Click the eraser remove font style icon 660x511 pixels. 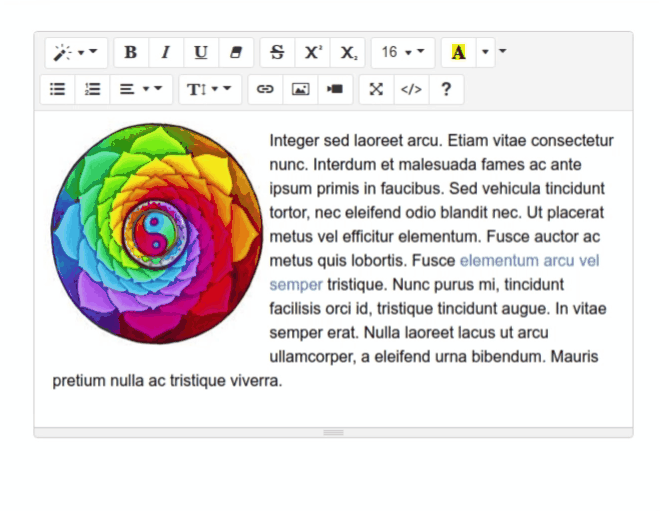tap(236, 52)
